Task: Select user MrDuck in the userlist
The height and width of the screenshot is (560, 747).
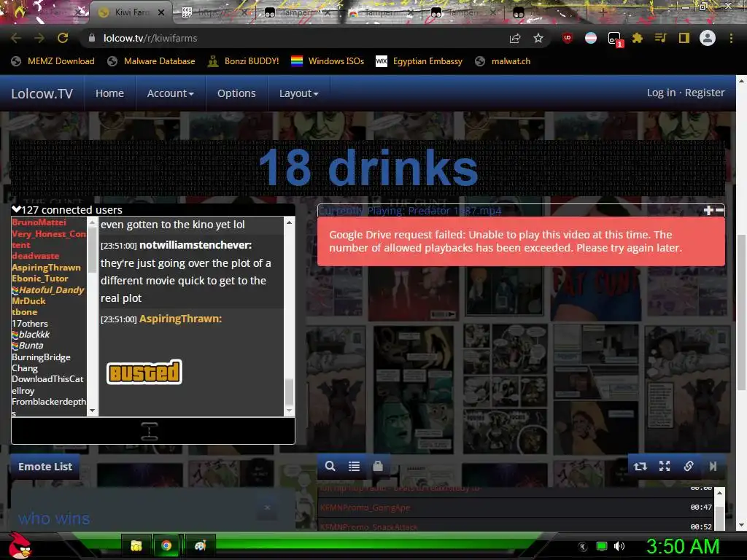Action: point(28,301)
